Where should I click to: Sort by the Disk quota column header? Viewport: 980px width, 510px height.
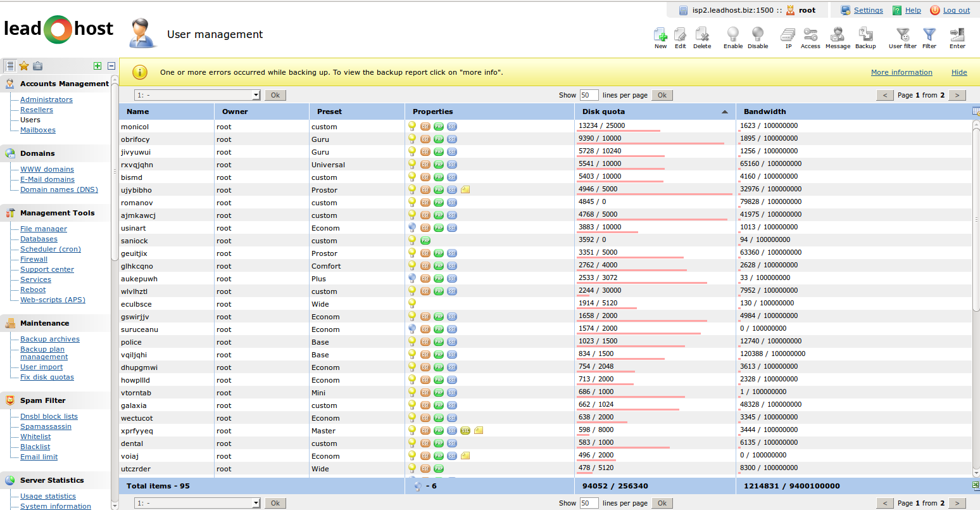(603, 112)
